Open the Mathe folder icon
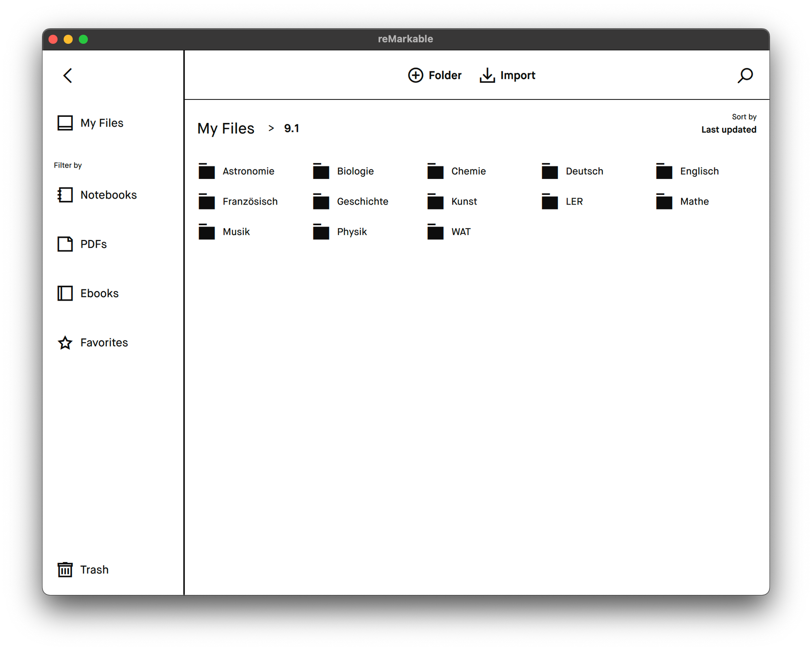The width and height of the screenshot is (812, 651). (665, 201)
